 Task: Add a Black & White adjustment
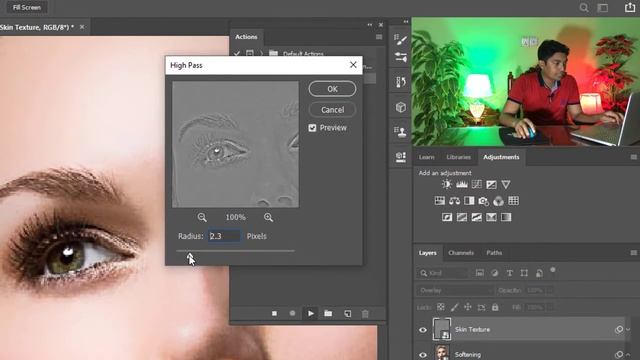469,201
